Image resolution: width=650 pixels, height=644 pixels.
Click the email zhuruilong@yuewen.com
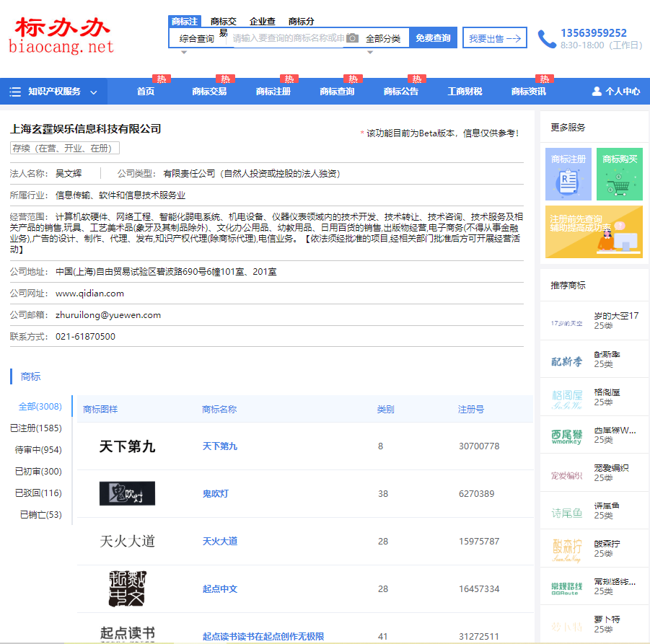pos(108,315)
